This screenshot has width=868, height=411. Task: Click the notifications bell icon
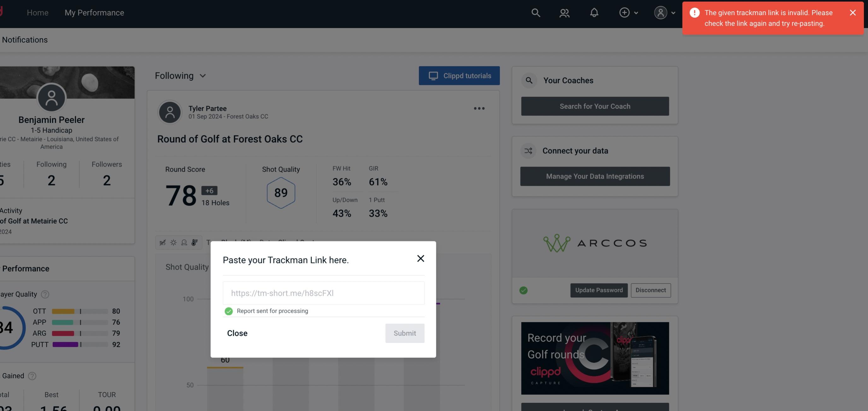click(594, 12)
